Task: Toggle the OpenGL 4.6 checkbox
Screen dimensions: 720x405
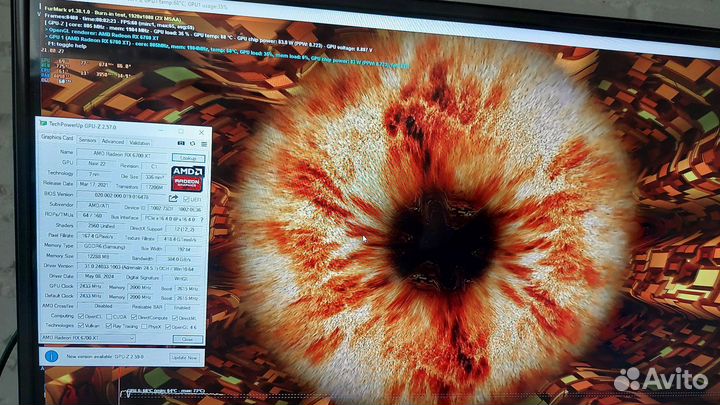Action: (x=168, y=327)
